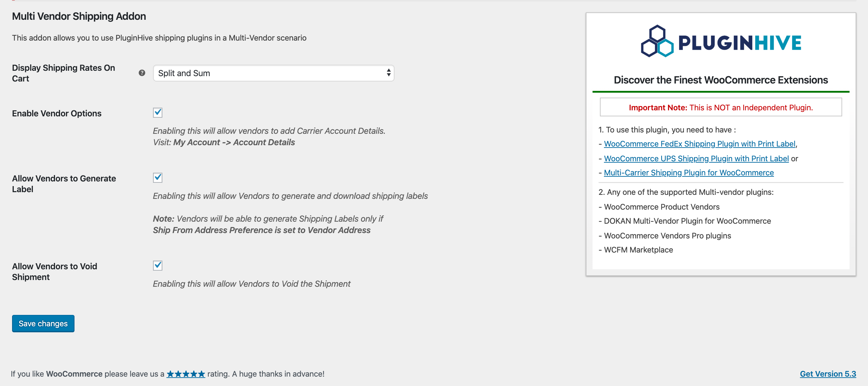Open the Split and Sum dropdown
868x386 pixels.
273,73
